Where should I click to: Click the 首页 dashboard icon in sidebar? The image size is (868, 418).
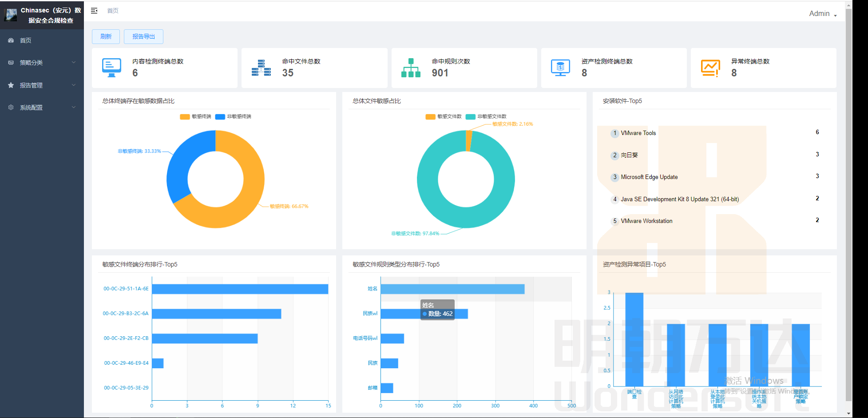pos(11,40)
